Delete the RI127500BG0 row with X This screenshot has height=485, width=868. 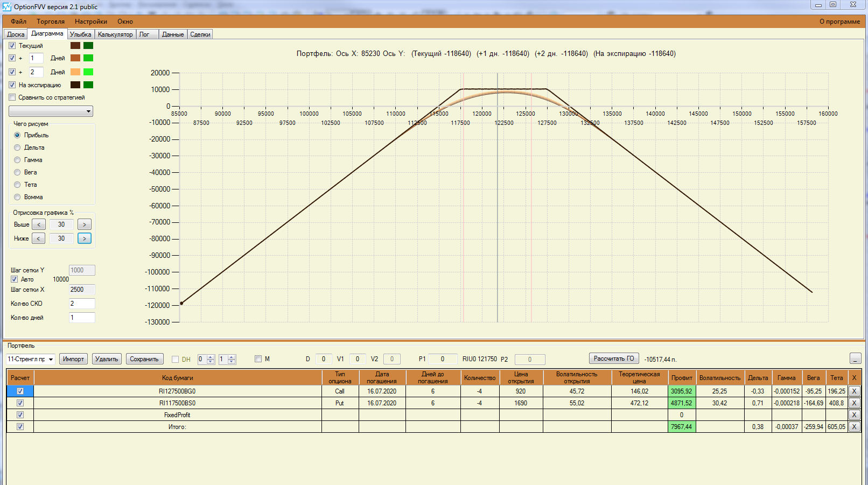(854, 391)
